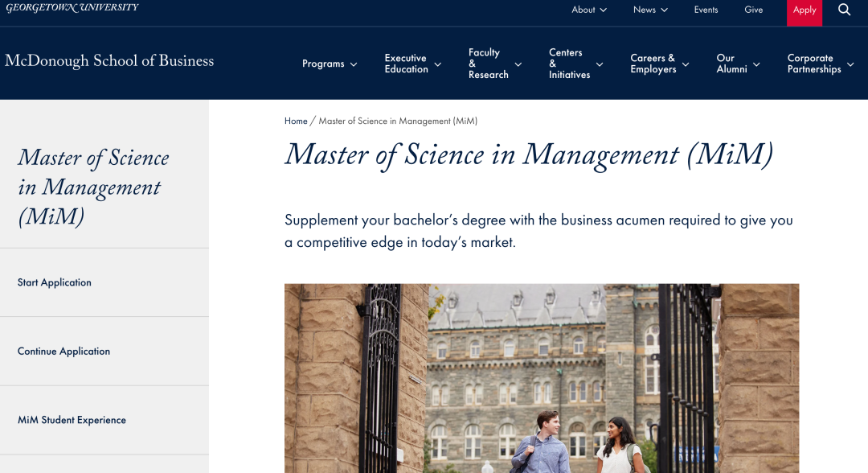Expand the Faculty & Research chevron

[x=518, y=64]
